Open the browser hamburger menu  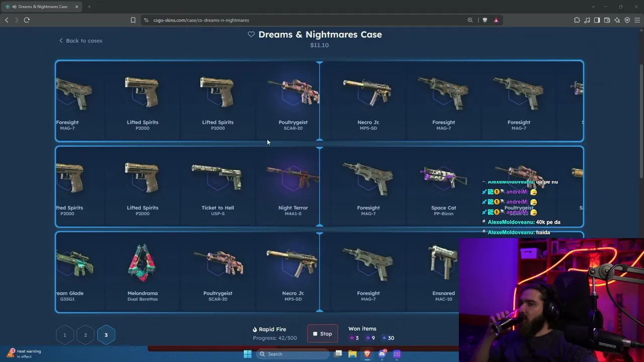637,20
